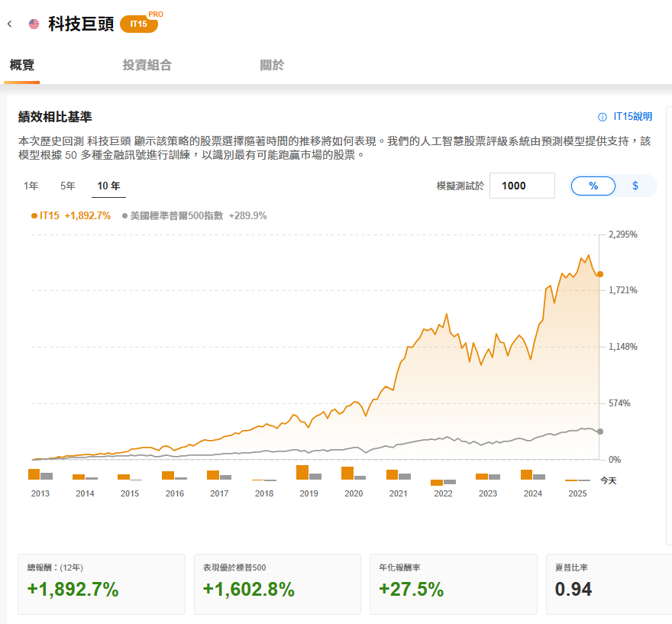This screenshot has height=624, width=672.
Task: Click the 2013 yearly return bar
Action: click(x=34, y=474)
